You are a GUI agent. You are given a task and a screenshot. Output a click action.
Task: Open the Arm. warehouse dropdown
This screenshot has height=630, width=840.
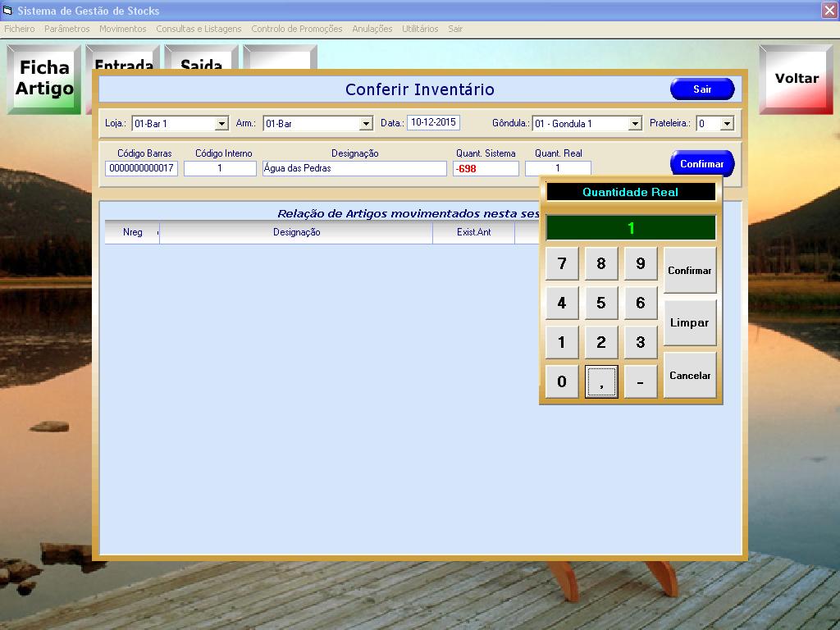coord(366,124)
